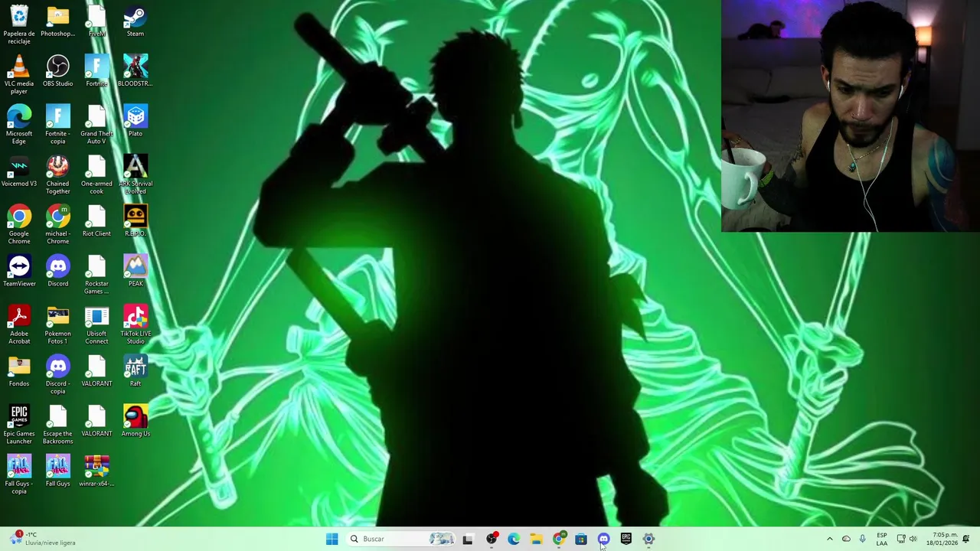The height and width of the screenshot is (551, 980).
Task: Open the ESP LAA language switcher
Action: click(882, 539)
